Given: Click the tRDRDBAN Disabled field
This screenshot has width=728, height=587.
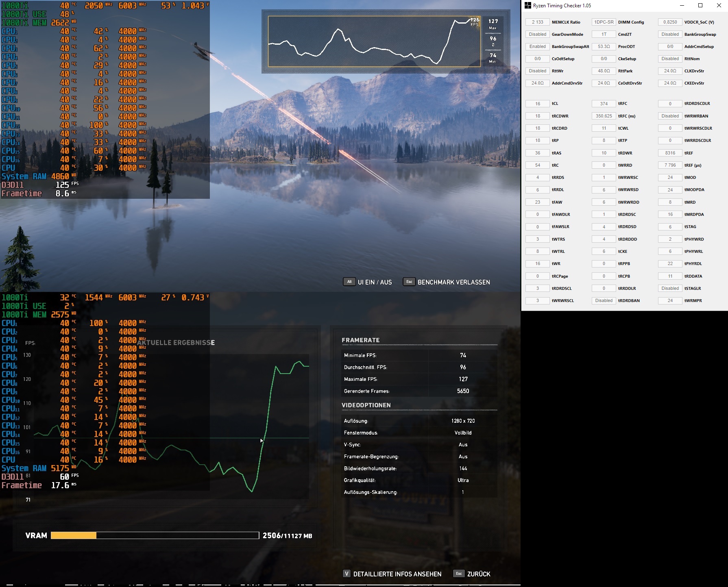Looking at the screenshot, I should [604, 300].
